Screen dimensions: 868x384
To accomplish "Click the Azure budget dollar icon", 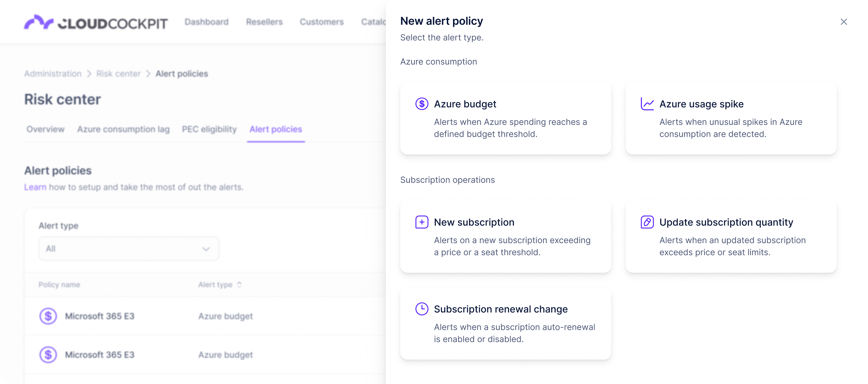I will (422, 104).
